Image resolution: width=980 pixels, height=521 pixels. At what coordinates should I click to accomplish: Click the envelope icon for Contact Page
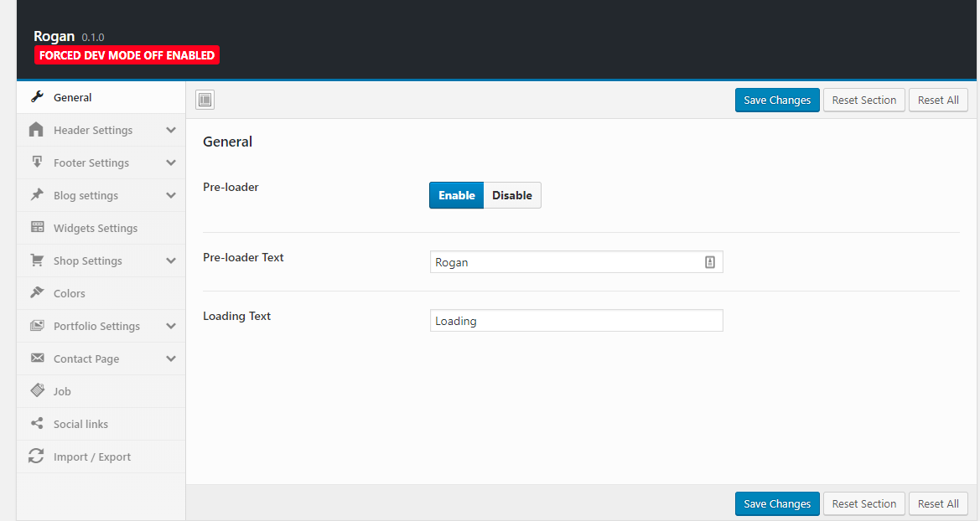(x=36, y=359)
